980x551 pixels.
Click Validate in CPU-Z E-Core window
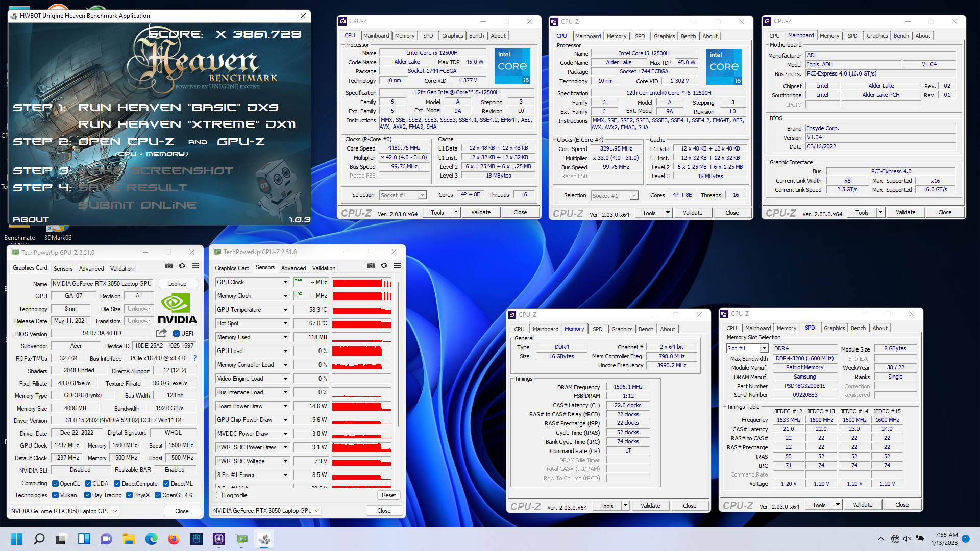coord(693,213)
